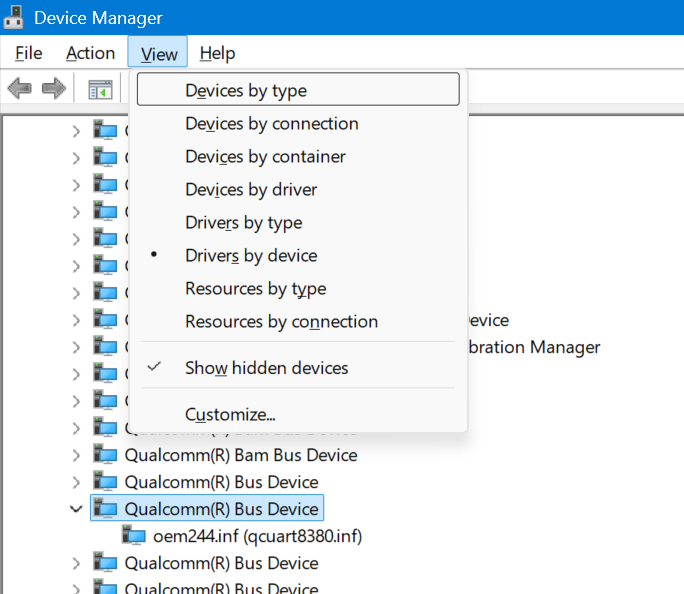Select Resources by type view

point(298,288)
